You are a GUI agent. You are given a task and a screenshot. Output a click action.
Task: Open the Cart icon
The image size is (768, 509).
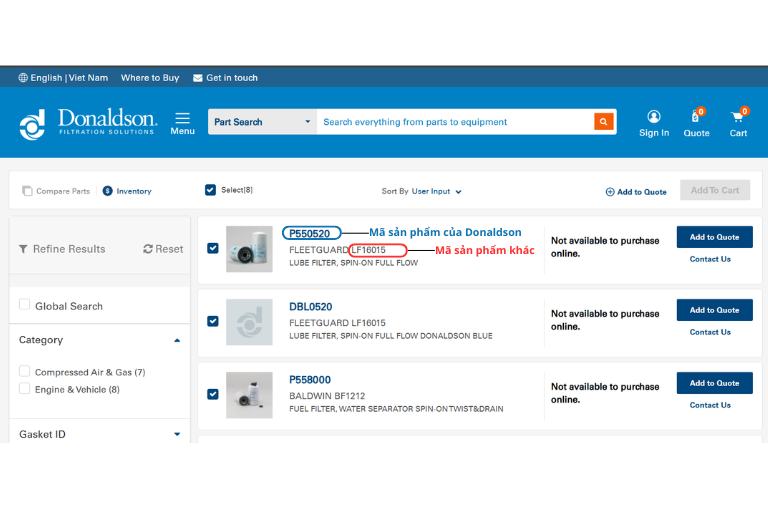pos(738,117)
